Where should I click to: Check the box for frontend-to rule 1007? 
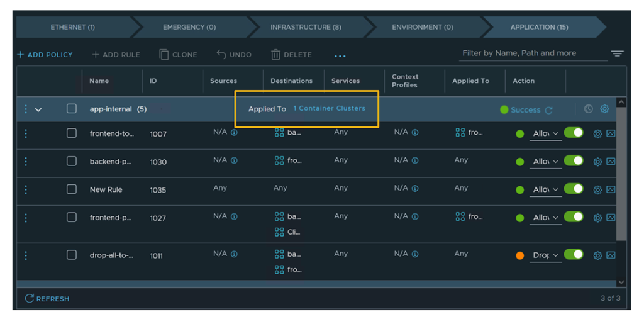pos(72,133)
